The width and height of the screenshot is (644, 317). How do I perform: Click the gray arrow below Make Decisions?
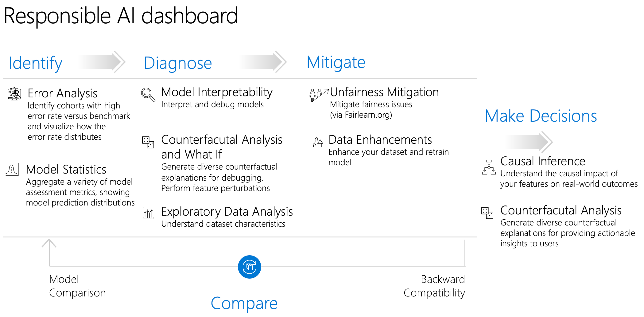[x=529, y=142]
